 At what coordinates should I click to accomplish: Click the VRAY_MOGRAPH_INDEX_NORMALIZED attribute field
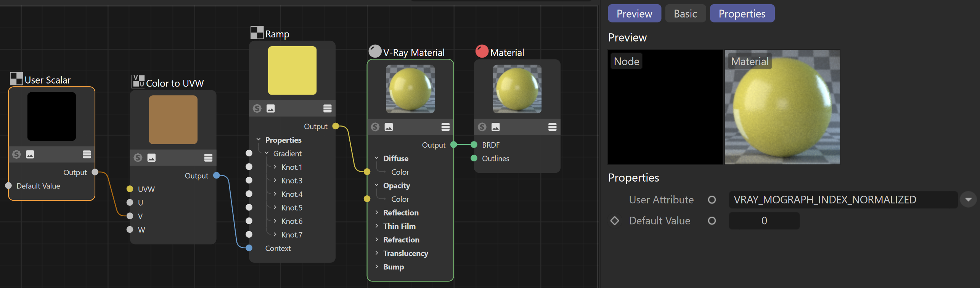point(843,200)
